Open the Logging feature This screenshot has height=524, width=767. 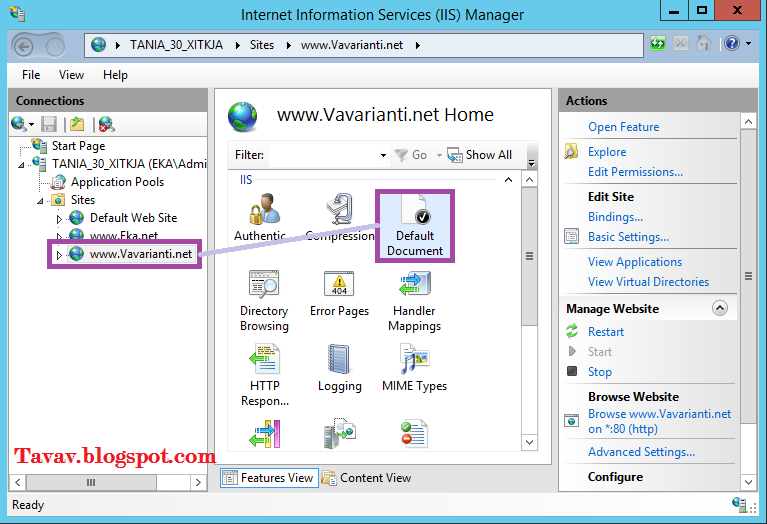point(339,368)
